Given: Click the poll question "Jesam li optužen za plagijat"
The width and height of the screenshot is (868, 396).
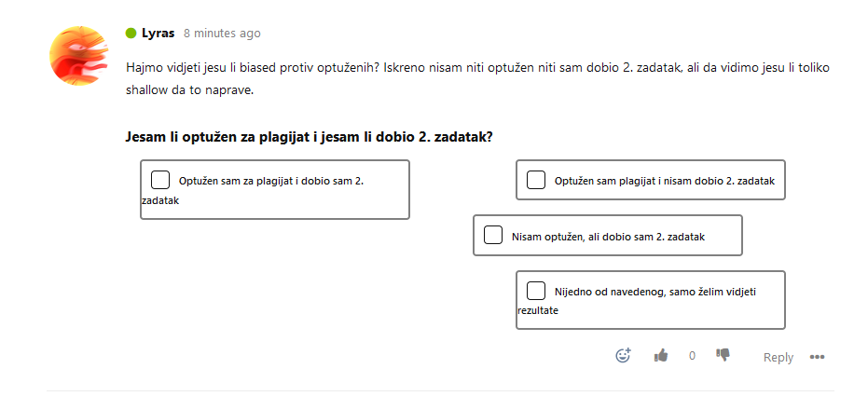Looking at the screenshot, I should (309, 137).
